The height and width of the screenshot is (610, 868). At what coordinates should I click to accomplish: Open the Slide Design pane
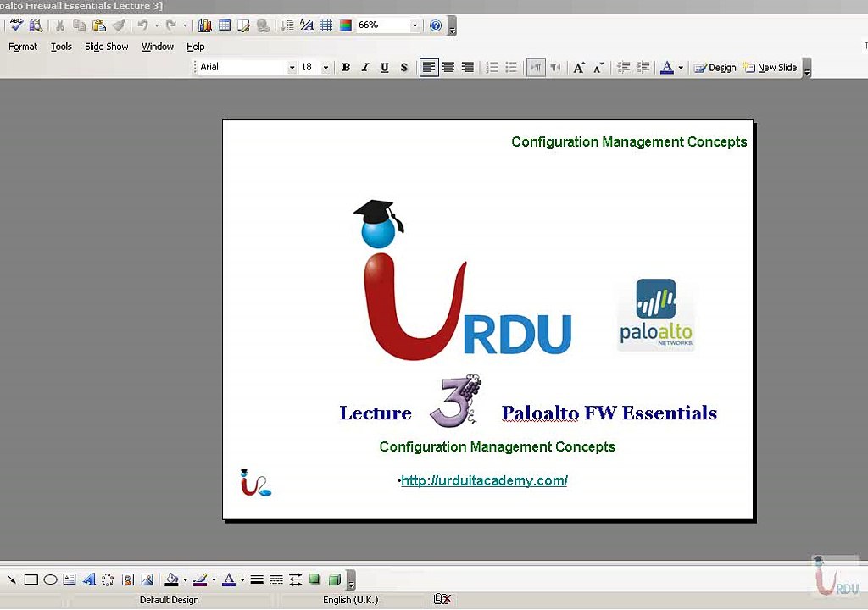pos(715,68)
